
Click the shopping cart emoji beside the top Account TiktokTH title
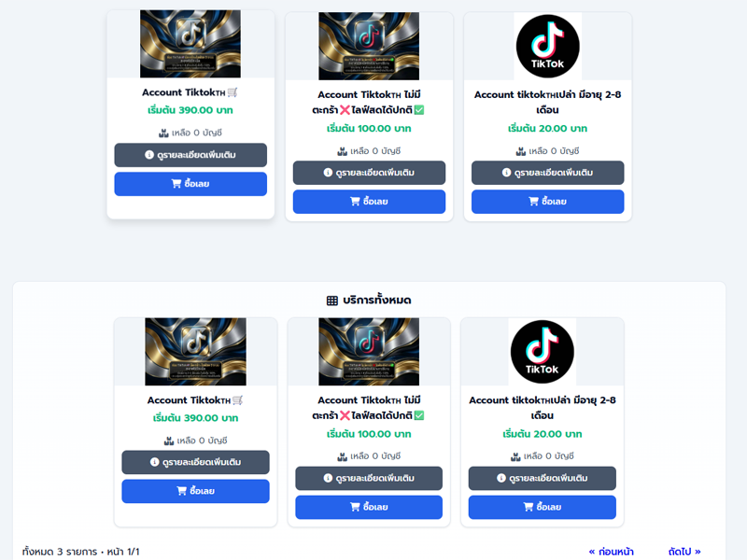pyautogui.click(x=232, y=92)
